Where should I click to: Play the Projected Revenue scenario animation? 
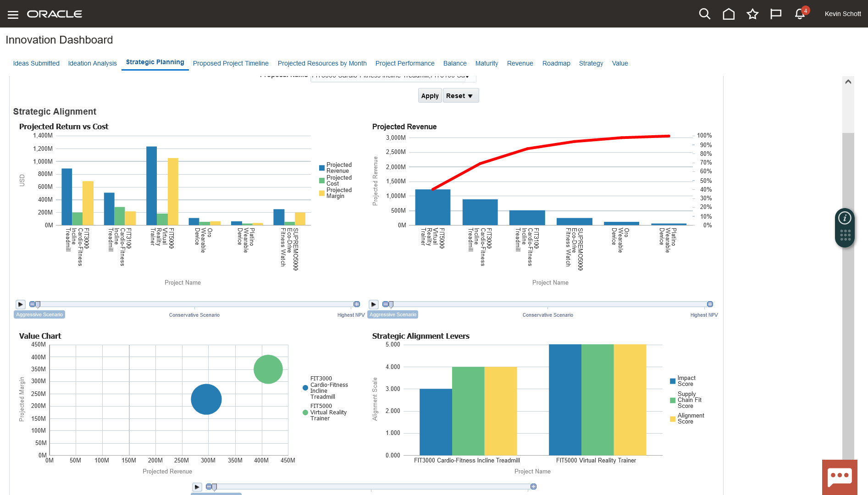coord(374,304)
